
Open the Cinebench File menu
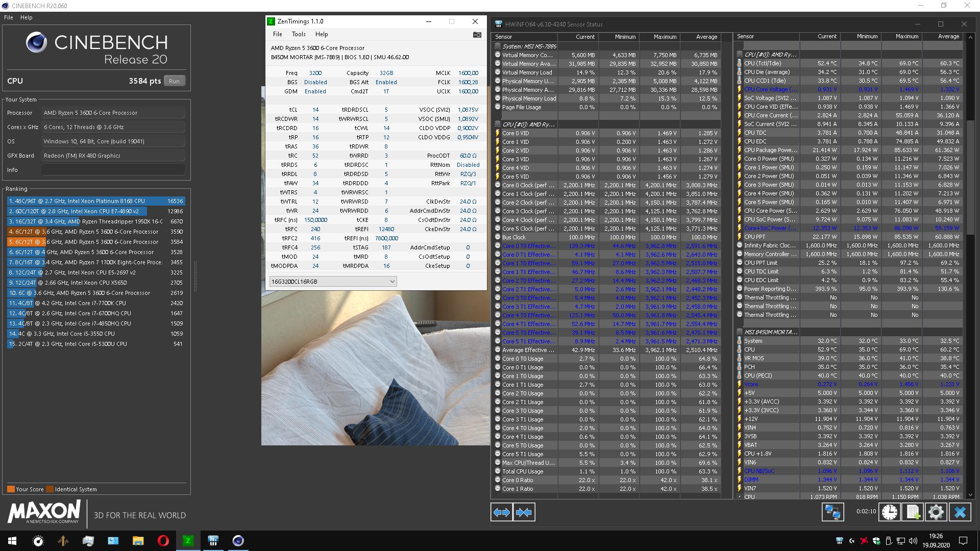pos(9,17)
